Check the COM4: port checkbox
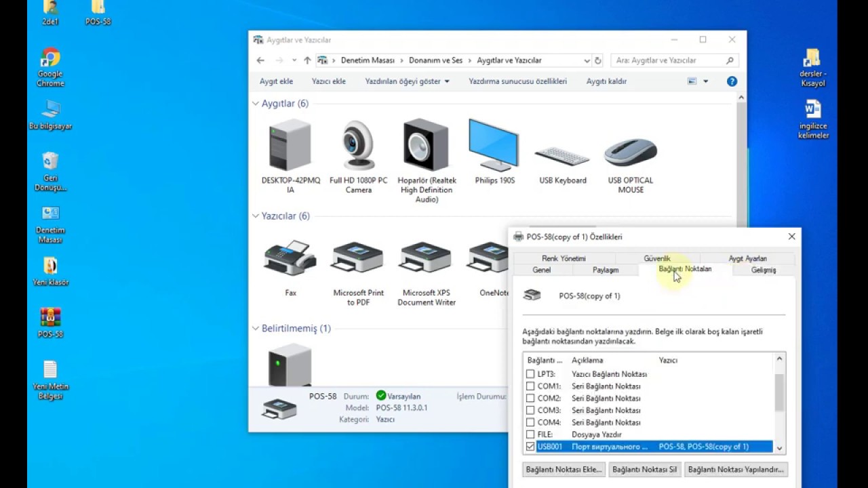 point(530,422)
